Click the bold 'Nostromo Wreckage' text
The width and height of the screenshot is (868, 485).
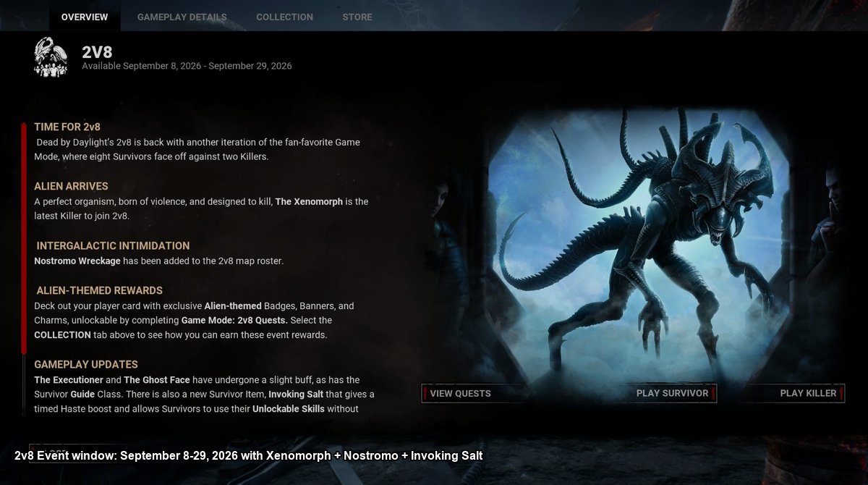click(x=77, y=261)
